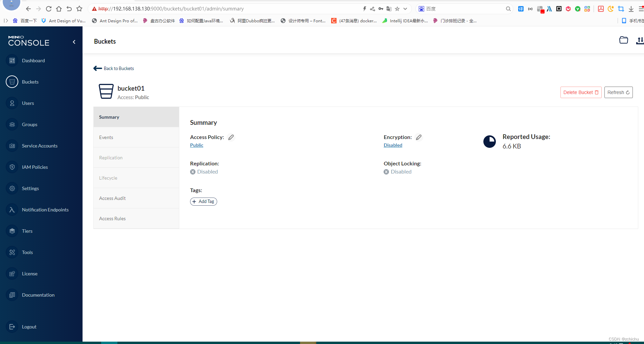Open IAM Policies in the sidebar

(x=34, y=167)
